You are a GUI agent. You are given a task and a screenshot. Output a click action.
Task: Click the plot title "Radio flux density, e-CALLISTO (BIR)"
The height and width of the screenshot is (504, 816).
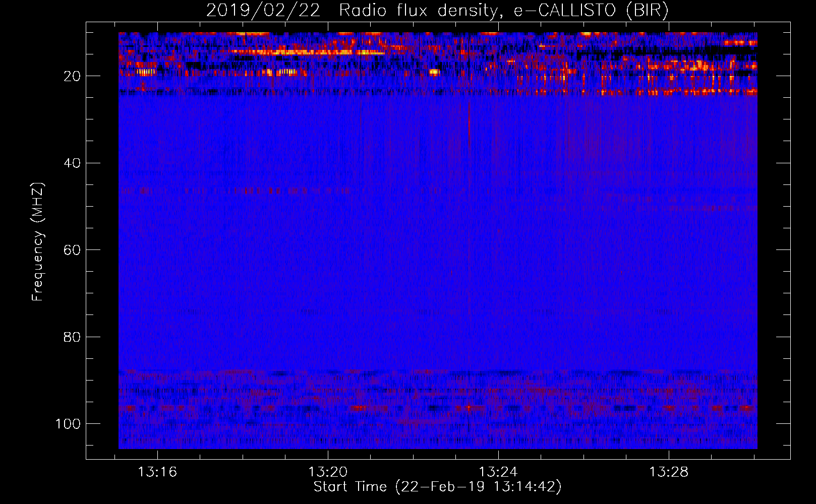pyautogui.click(x=503, y=11)
